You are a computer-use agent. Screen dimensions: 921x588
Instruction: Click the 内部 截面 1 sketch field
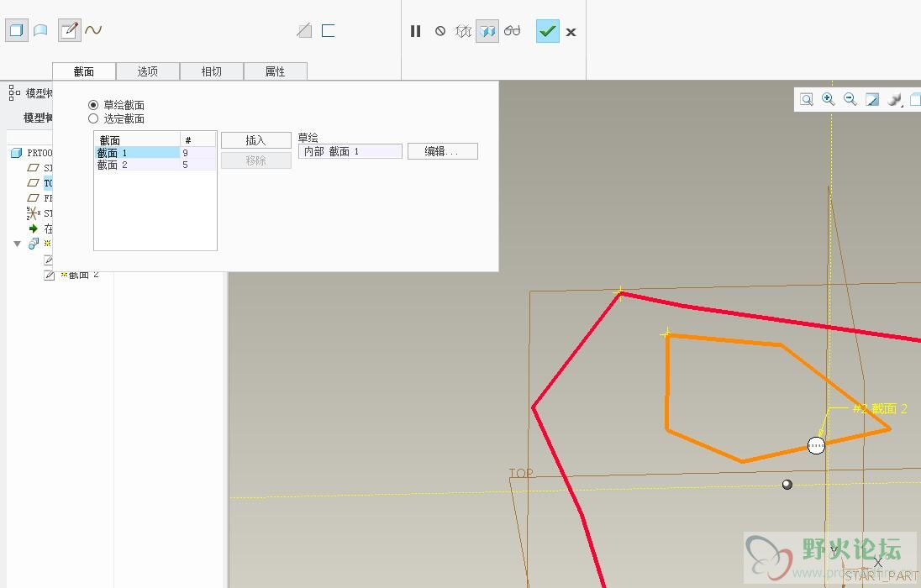click(x=350, y=151)
